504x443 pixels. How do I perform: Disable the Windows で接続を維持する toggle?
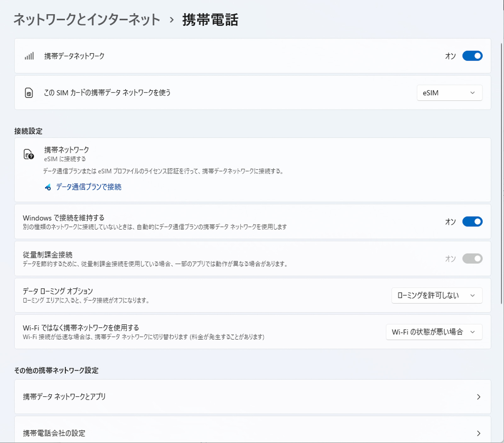coord(472,221)
